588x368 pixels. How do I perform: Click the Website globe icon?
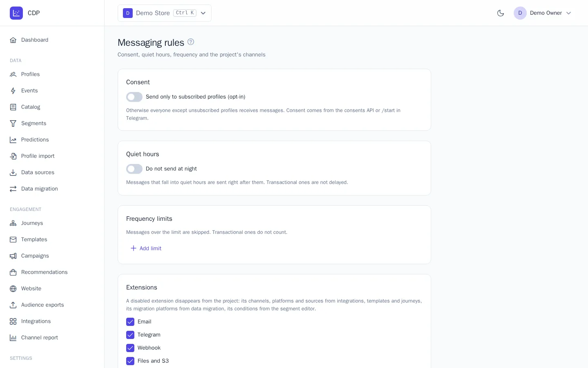click(13, 289)
